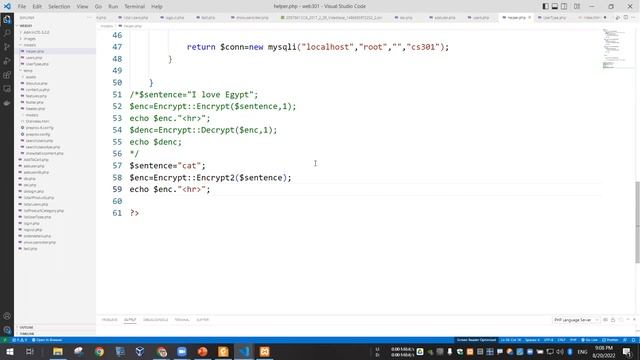Open Google Chrome from the taskbar

click(x=99, y=351)
